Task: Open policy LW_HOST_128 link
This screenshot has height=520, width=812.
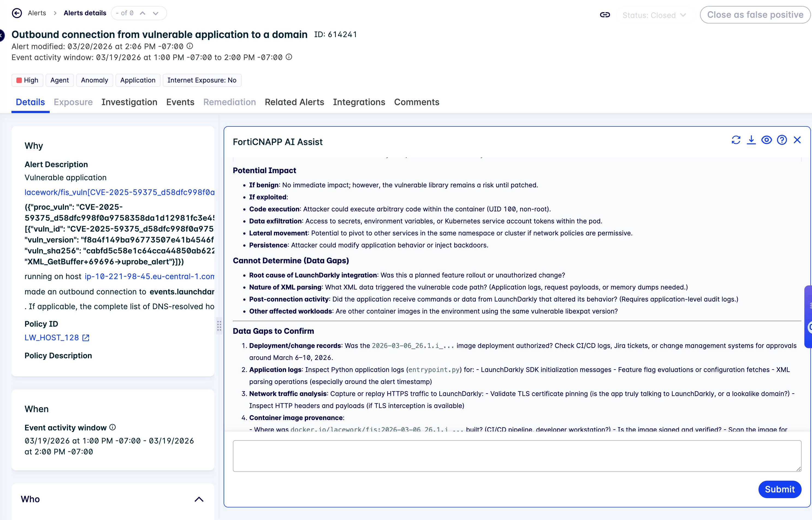Action: coord(52,338)
